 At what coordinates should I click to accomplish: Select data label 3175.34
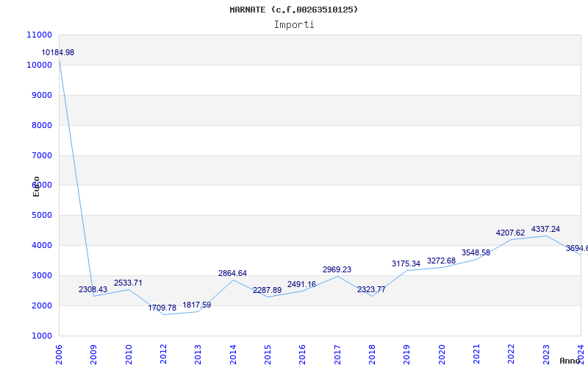406,263
